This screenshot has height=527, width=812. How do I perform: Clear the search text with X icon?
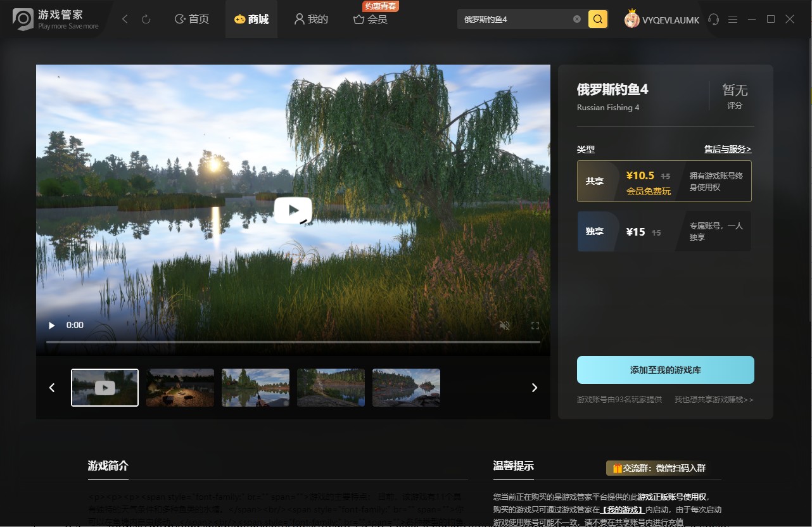click(x=577, y=19)
